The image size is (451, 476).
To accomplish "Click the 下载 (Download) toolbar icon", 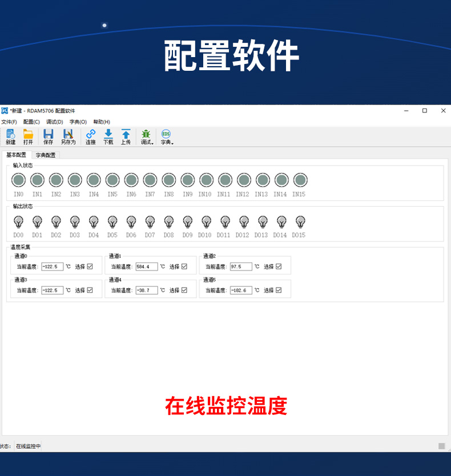I will tap(108, 136).
